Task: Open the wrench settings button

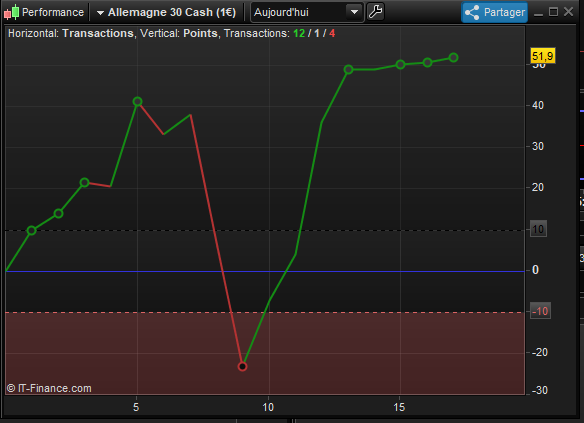Action: 375,12
